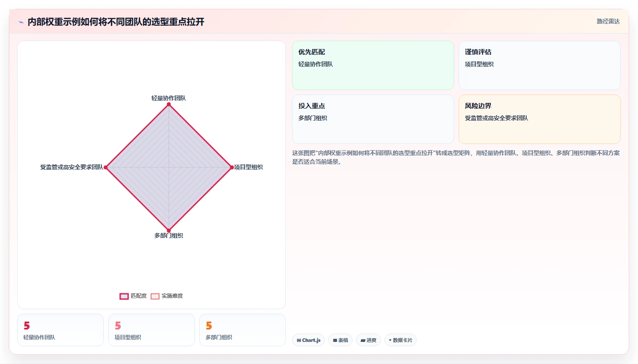Screen dimensions: 638x364
Task: Click 轻量协作团队 text in 优先匹配 card
Action: (x=315, y=64)
